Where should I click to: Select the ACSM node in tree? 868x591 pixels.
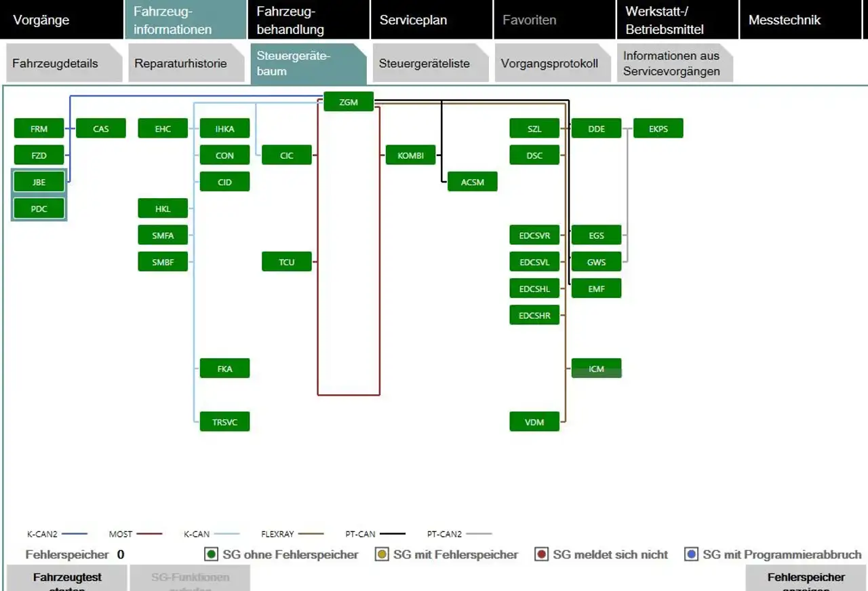(x=473, y=181)
